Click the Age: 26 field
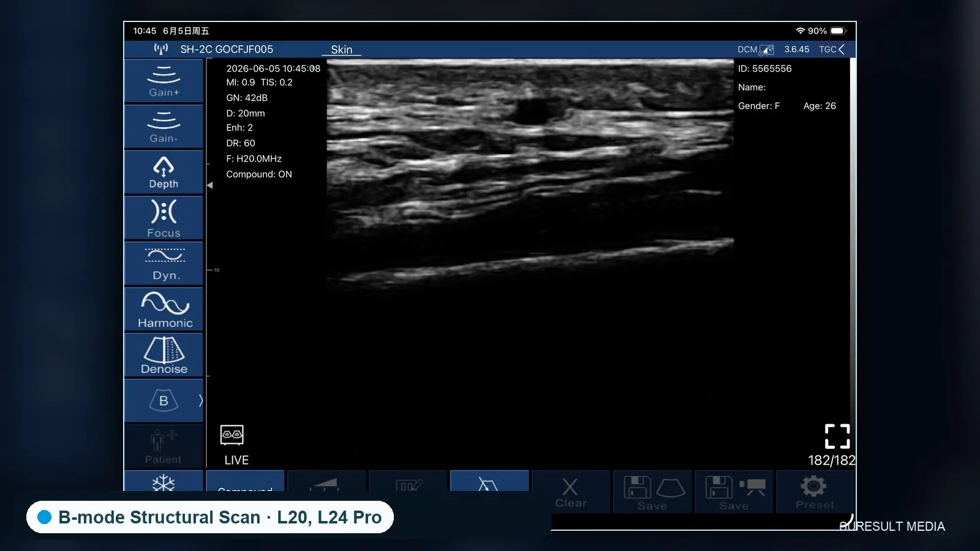The image size is (980, 551). coord(820,106)
